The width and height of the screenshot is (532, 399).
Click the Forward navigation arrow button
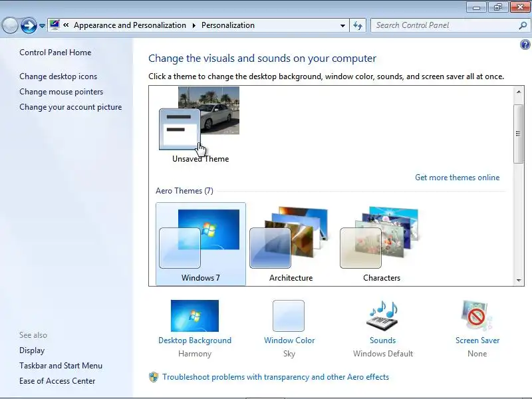29,25
